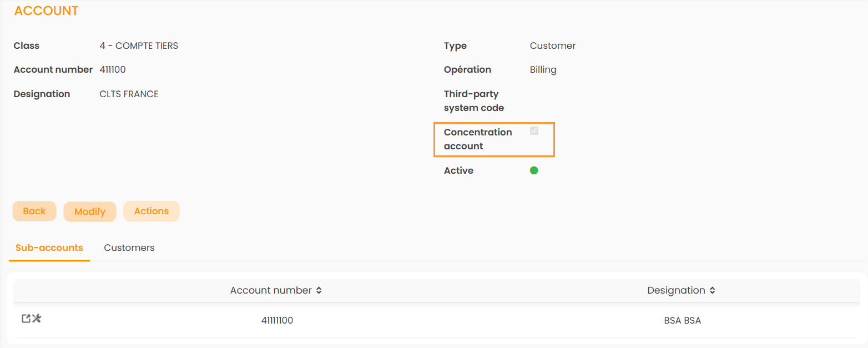Click the CLTS FRANCE designation value
The width and height of the screenshot is (868, 348).
point(129,94)
